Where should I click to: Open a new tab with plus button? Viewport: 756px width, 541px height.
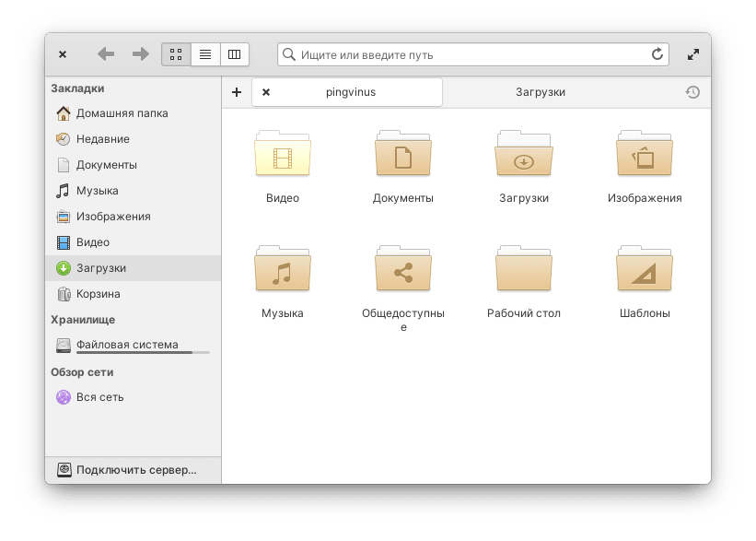click(x=237, y=92)
